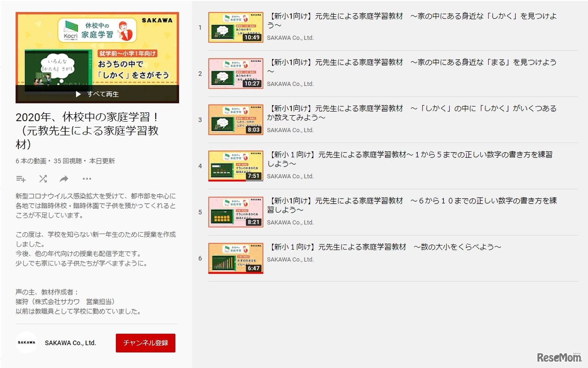The width and height of the screenshot is (588, 368).
Task: Select the SAKAWA channel avatar circle
Action: click(26, 343)
